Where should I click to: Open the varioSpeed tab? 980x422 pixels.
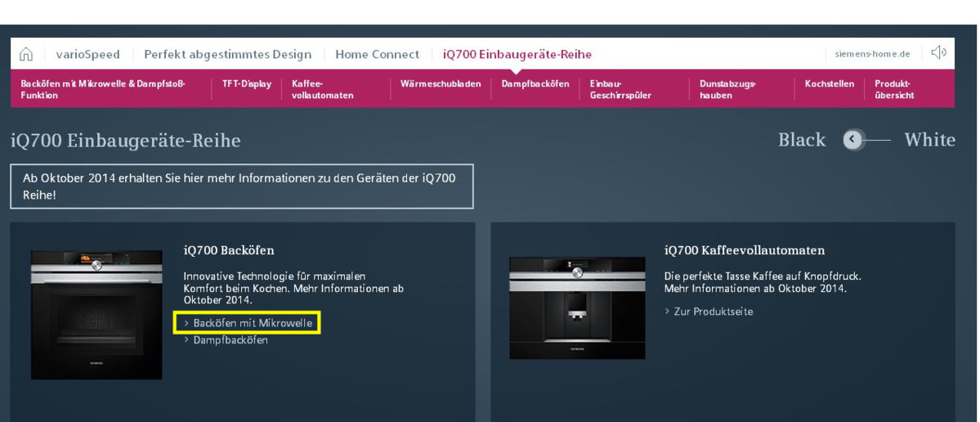87,55
